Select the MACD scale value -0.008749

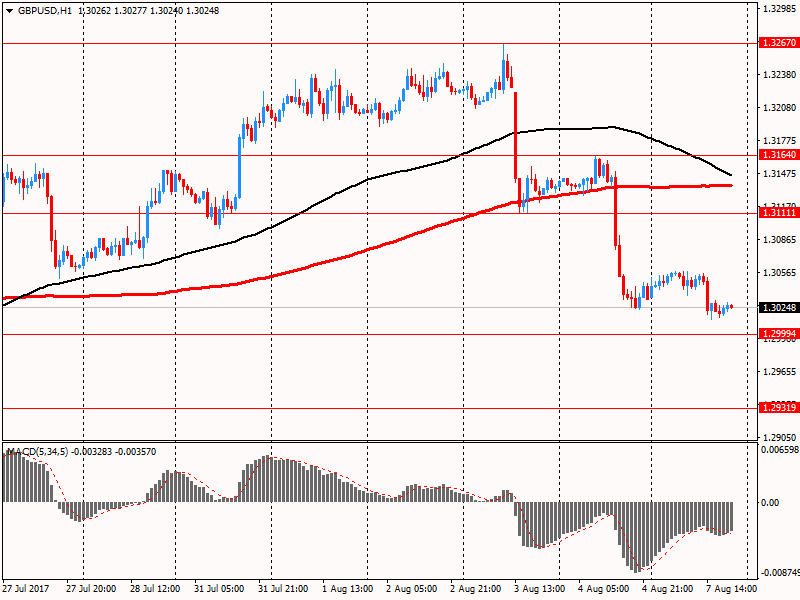click(x=780, y=572)
